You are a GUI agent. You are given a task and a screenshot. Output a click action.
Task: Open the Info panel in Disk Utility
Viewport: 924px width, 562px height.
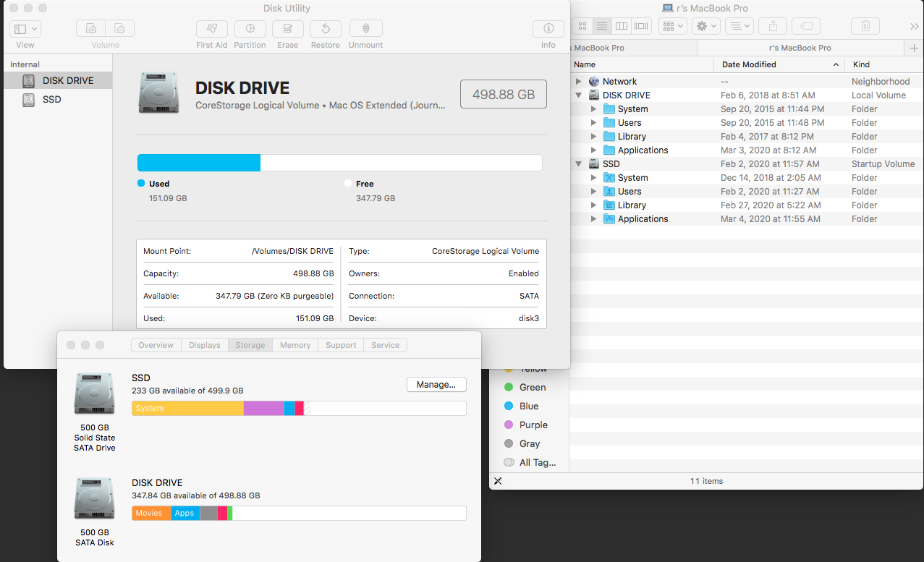pyautogui.click(x=548, y=29)
